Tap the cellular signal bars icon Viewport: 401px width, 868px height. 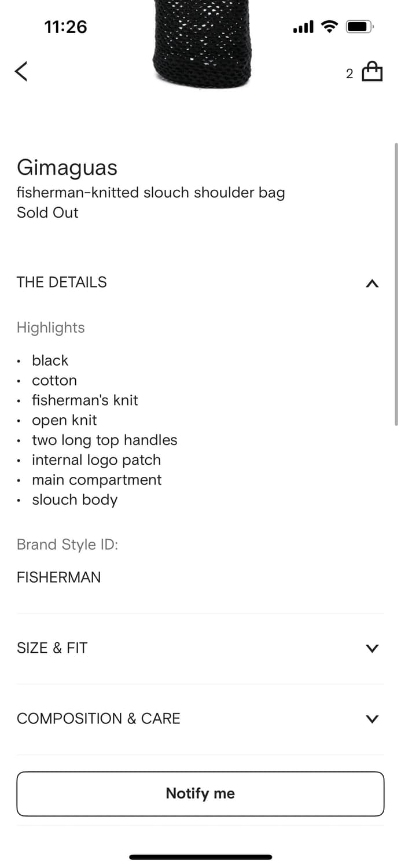pos(303,27)
